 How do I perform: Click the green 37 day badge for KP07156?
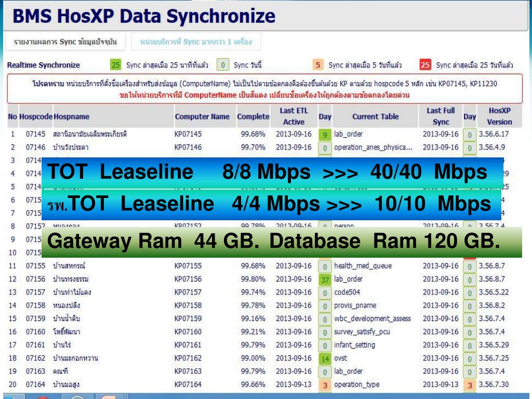325,280
